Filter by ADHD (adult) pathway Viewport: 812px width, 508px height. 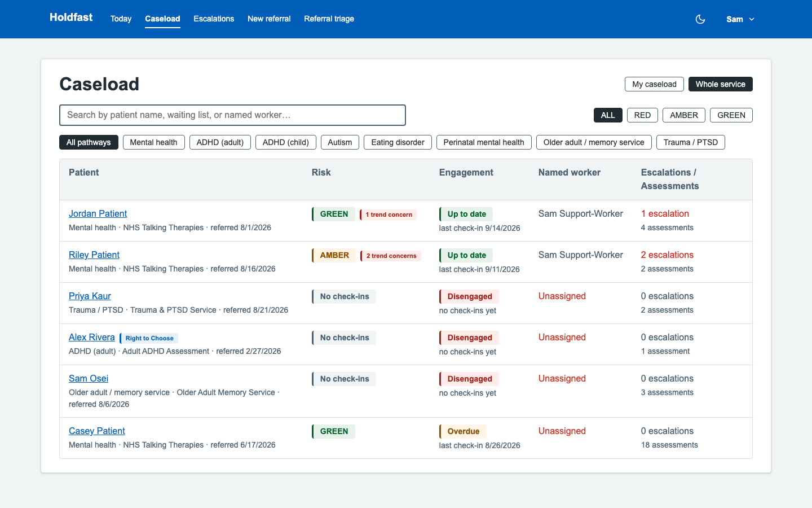[220, 142]
